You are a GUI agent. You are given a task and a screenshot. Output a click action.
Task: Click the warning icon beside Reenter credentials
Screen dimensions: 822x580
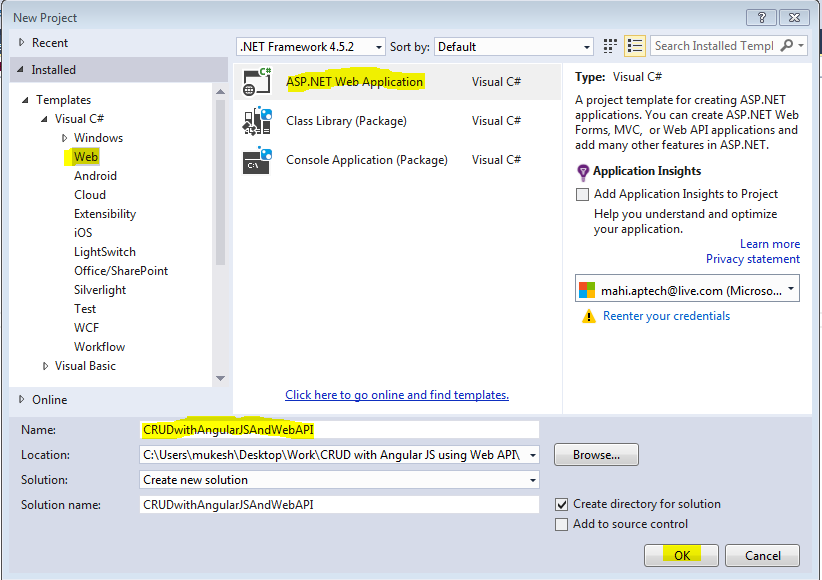click(x=588, y=316)
